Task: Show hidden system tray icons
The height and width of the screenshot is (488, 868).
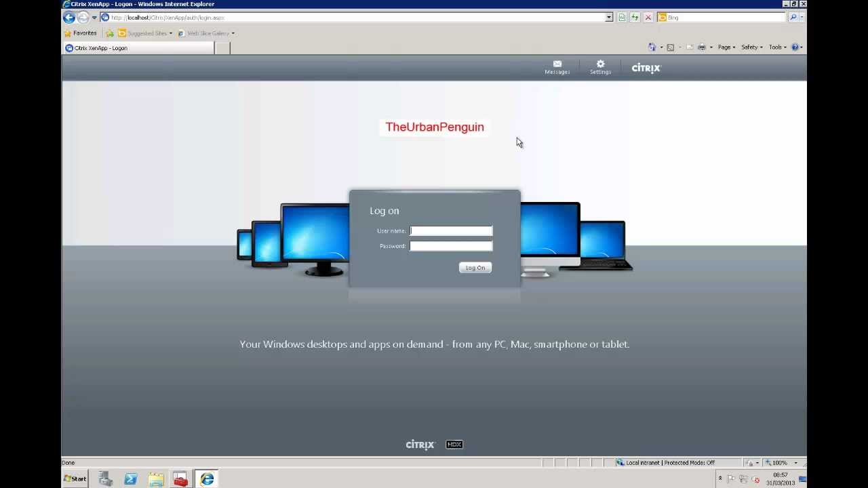Action: coord(720,479)
